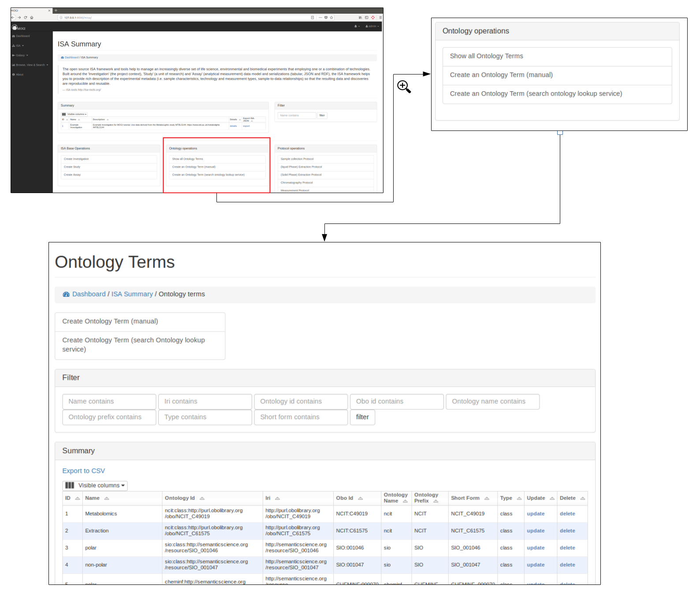Bookmark this page with the star
The image size is (700, 614).
click(x=331, y=18)
